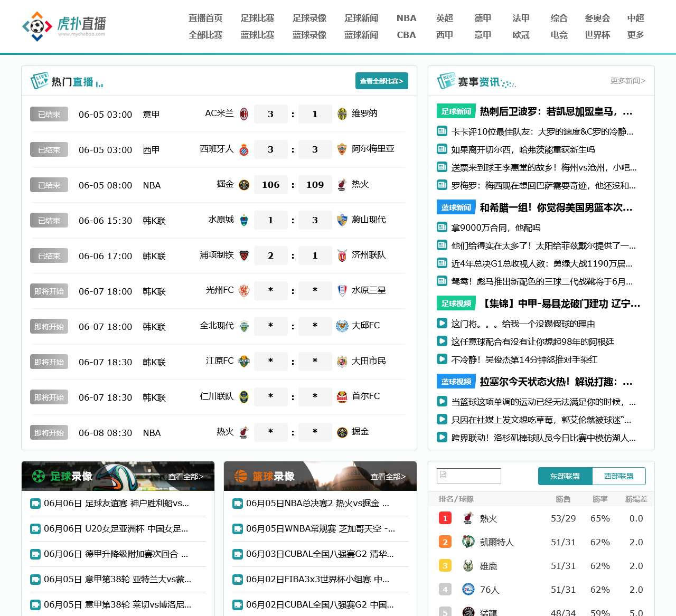Image resolution: width=676 pixels, height=616 pixels.
Task: Click 热火 logo in 06-08 08:30 match
Action: tap(244, 432)
